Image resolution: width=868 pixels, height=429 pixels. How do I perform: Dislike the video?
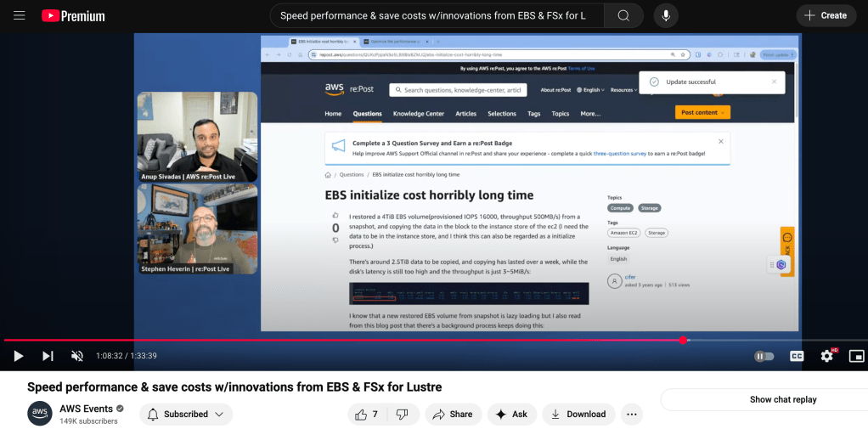click(403, 415)
